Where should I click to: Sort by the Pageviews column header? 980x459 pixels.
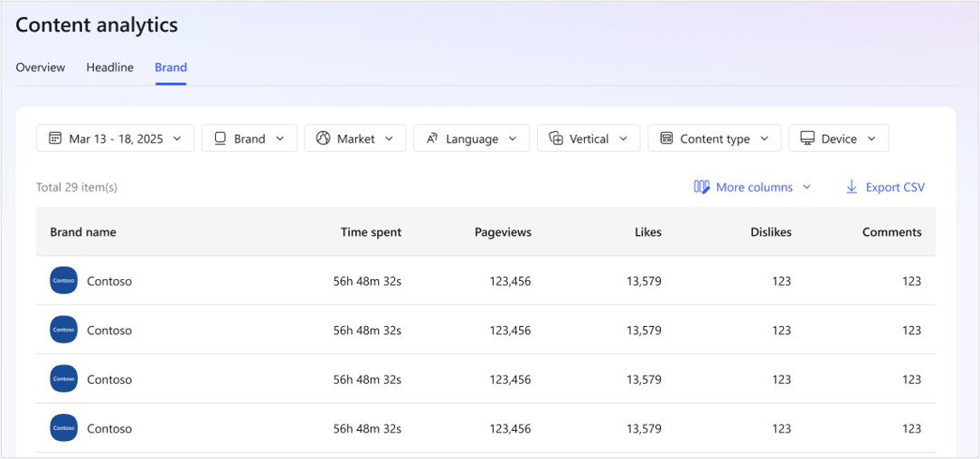point(503,232)
